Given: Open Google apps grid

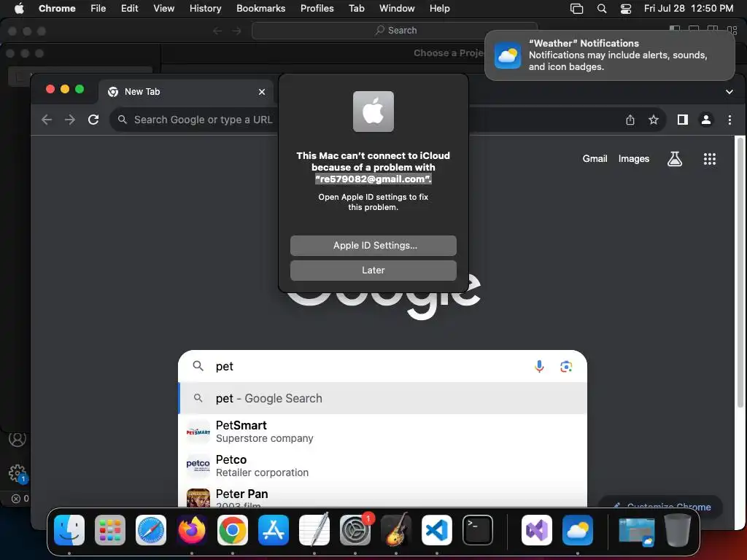Looking at the screenshot, I should pyautogui.click(x=709, y=158).
